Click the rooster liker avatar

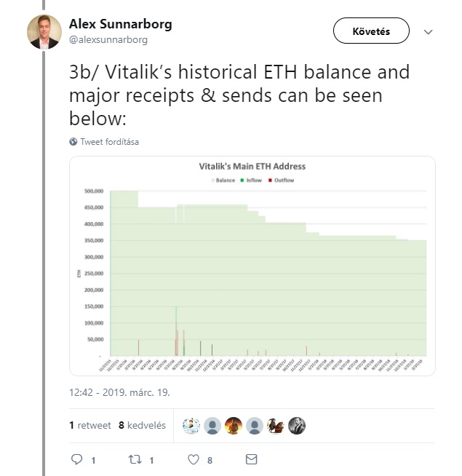tap(276, 426)
